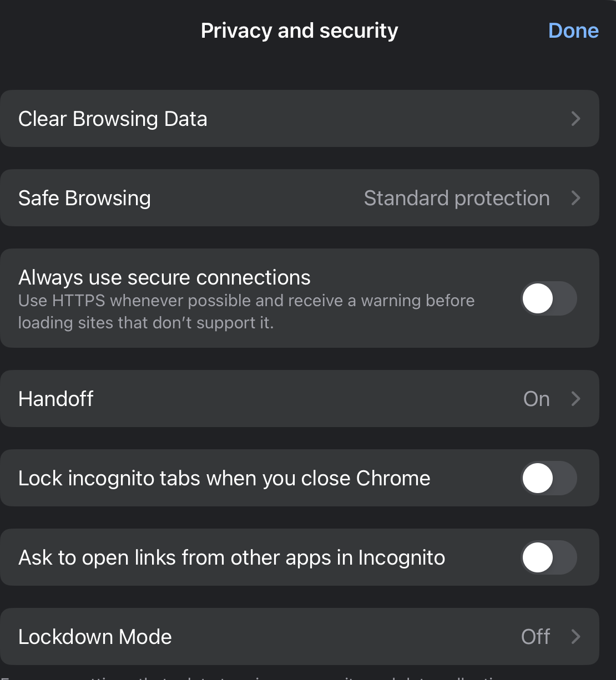Select the Lockdown Mode label
Screen dimensions: 616x680
point(95,637)
